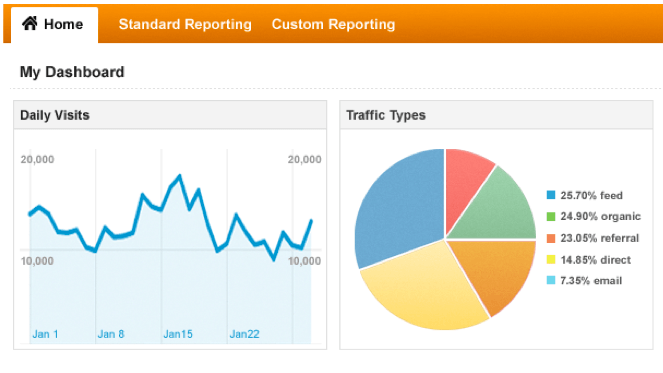The image size is (663, 373).
Task: Click the 24.90% organic legend label
Action: click(600, 217)
